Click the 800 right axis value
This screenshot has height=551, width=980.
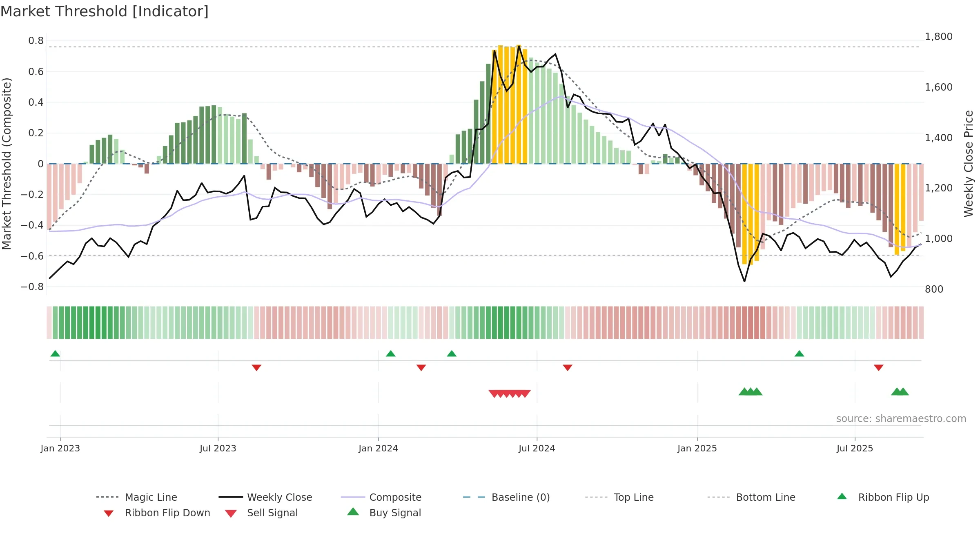[934, 289]
